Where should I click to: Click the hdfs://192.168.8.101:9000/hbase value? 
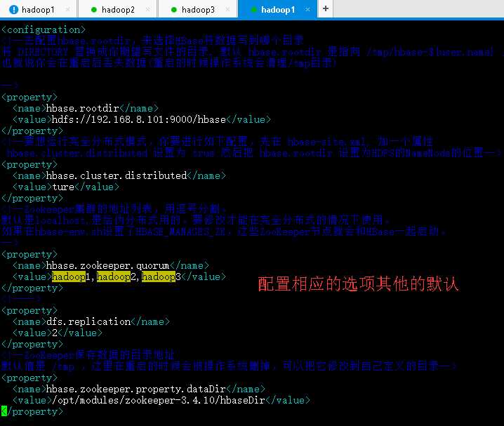click(x=139, y=119)
